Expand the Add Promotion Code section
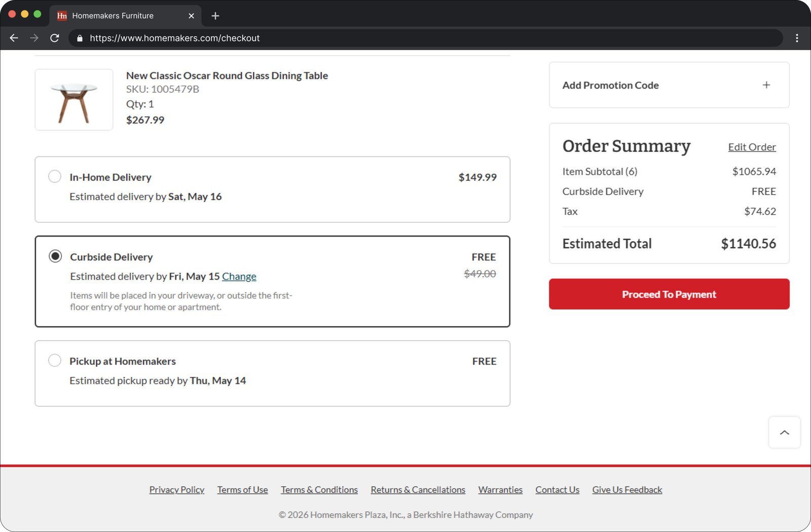This screenshot has width=811, height=532. pyautogui.click(x=766, y=85)
